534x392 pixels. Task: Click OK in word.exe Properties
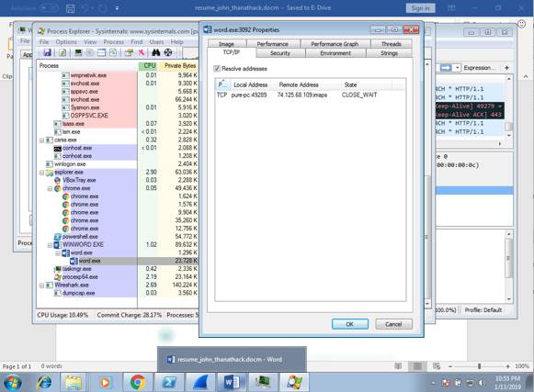pyautogui.click(x=350, y=324)
